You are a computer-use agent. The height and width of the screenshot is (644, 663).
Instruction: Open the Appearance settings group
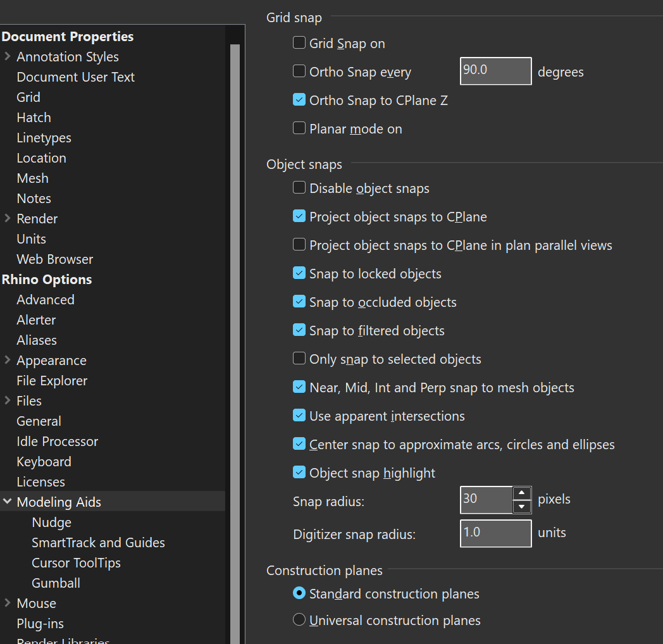(x=6, y=360)
